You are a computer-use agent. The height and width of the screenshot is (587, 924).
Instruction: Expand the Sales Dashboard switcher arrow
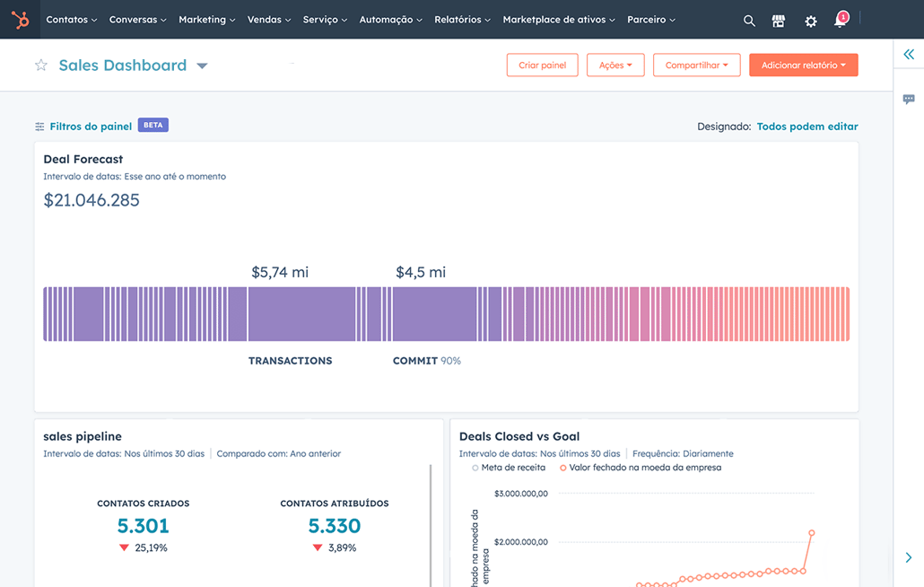pyautogui.click(x=202, y=66)
